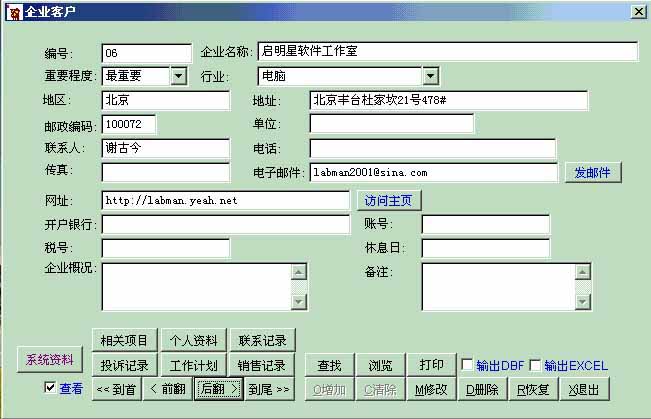This screenshot has height=419, width=651.
Task: Click the D删除 button
Action: tap(482, 389)
